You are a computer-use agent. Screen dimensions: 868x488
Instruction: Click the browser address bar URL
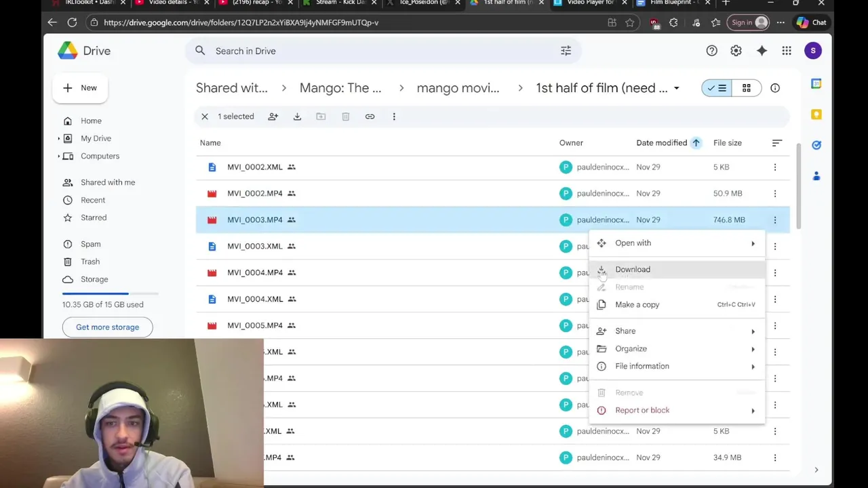point(241,22)
